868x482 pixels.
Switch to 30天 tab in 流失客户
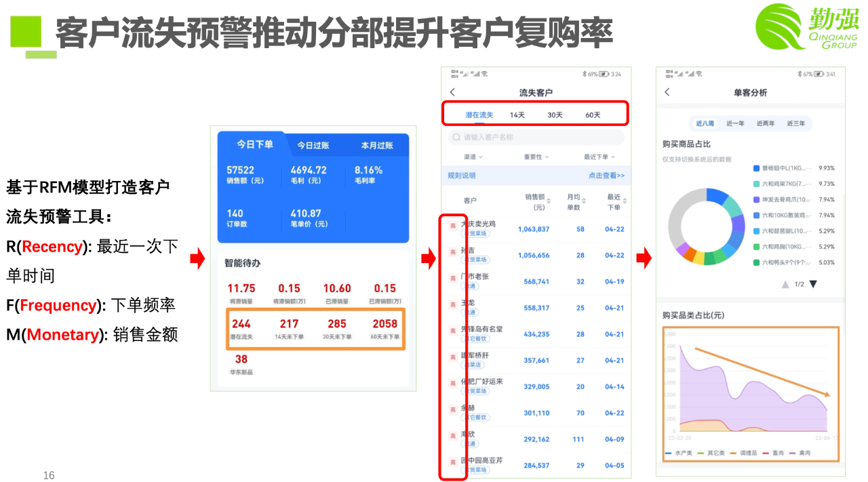coord(555,115)
